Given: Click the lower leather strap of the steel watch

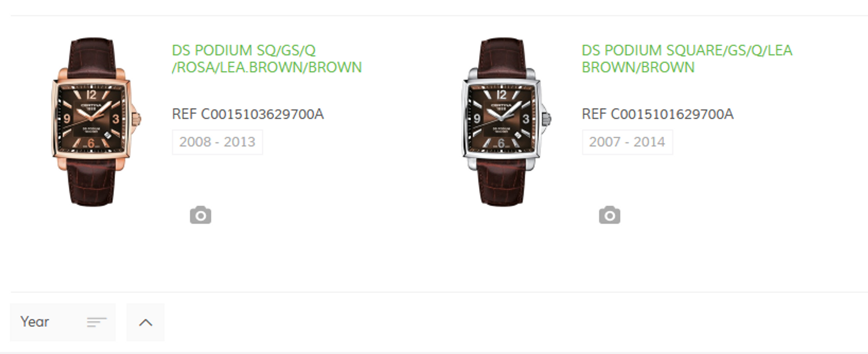Looking at the screenshot, I should point(502,180).
